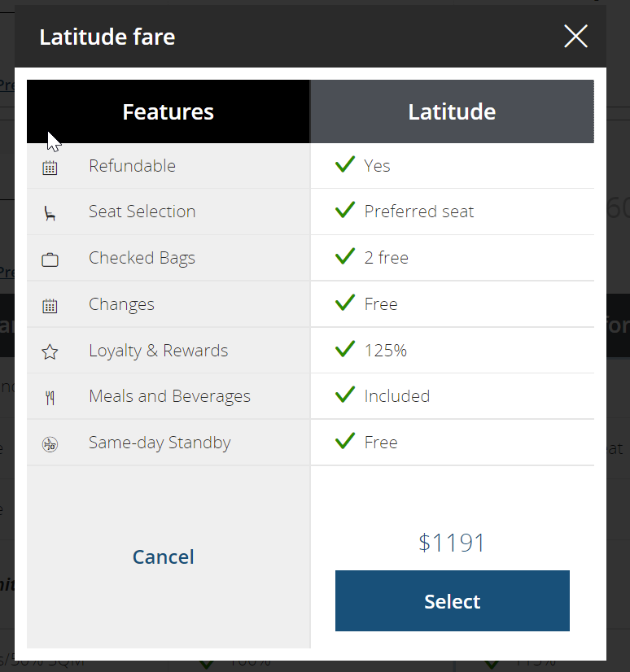
Task: Click the checkmark beside 2 free
Action: pos(345,256)
